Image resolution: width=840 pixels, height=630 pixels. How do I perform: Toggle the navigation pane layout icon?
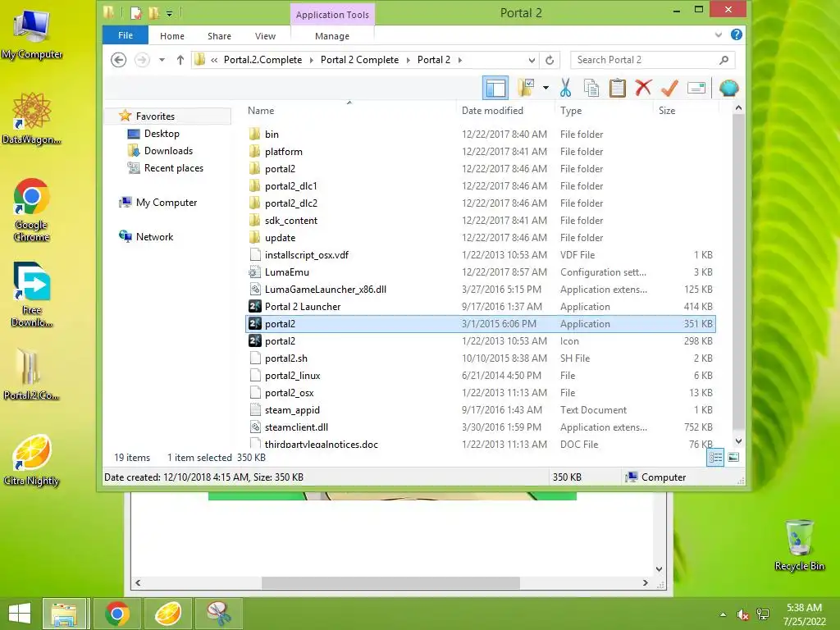click(x=495, y=88)
